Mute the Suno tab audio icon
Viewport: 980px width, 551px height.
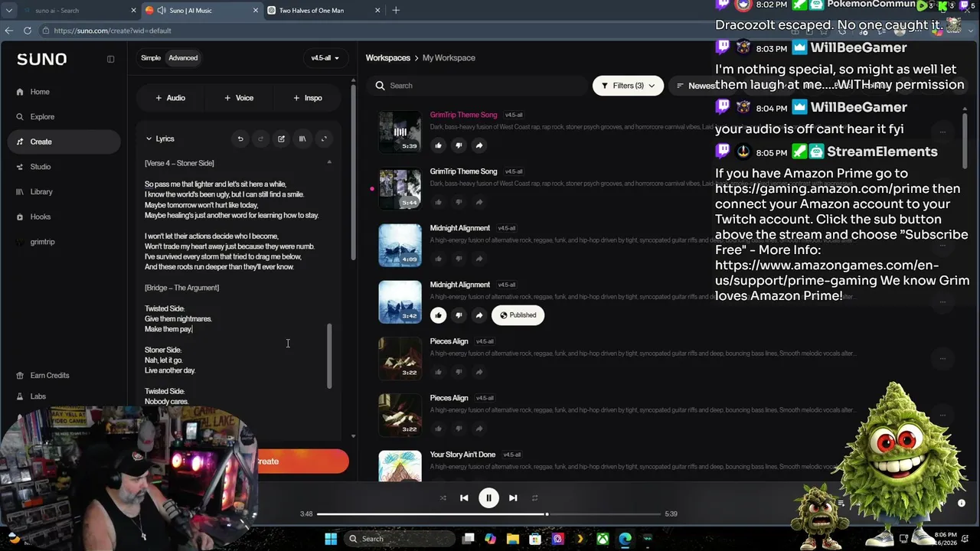(x=162, y=10)
